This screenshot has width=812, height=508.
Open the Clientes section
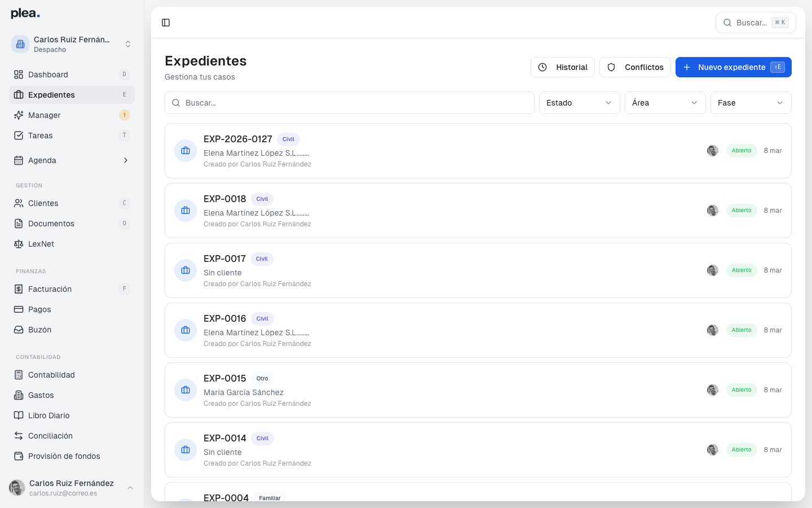43,203
